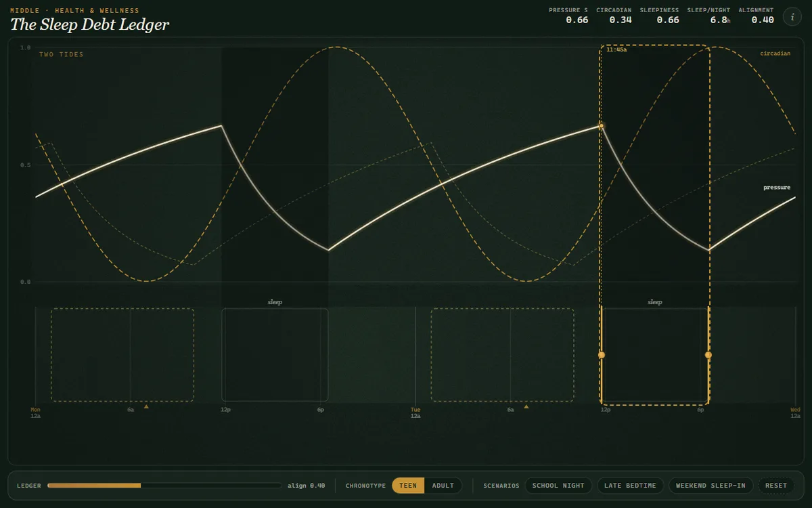Click the ledger alignment progress bar

pos(164,486)
